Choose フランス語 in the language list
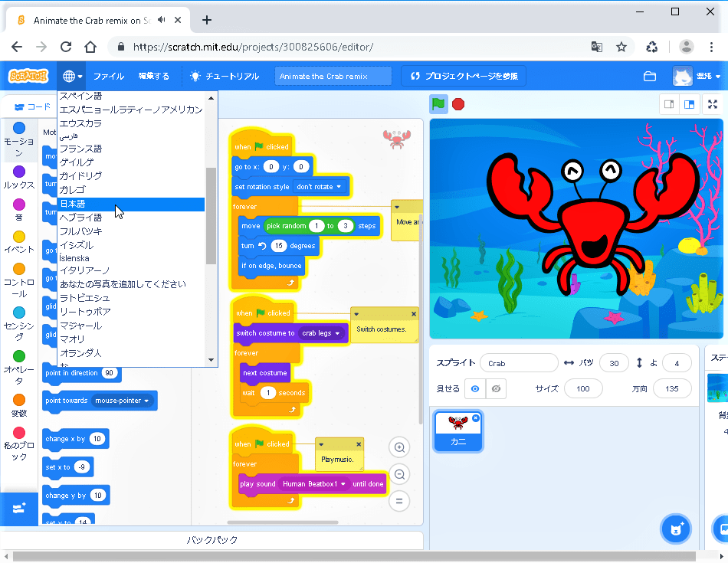Screen dimensions: 728x563 click(x=131, y=149)
